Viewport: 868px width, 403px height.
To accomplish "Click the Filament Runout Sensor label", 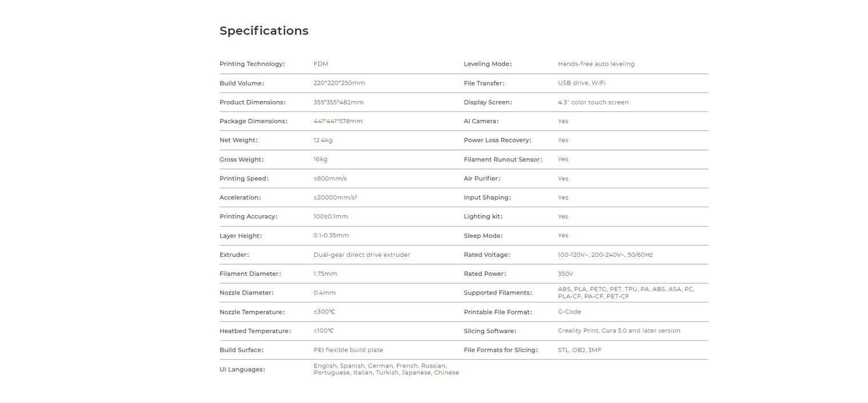I will (503, 159).
